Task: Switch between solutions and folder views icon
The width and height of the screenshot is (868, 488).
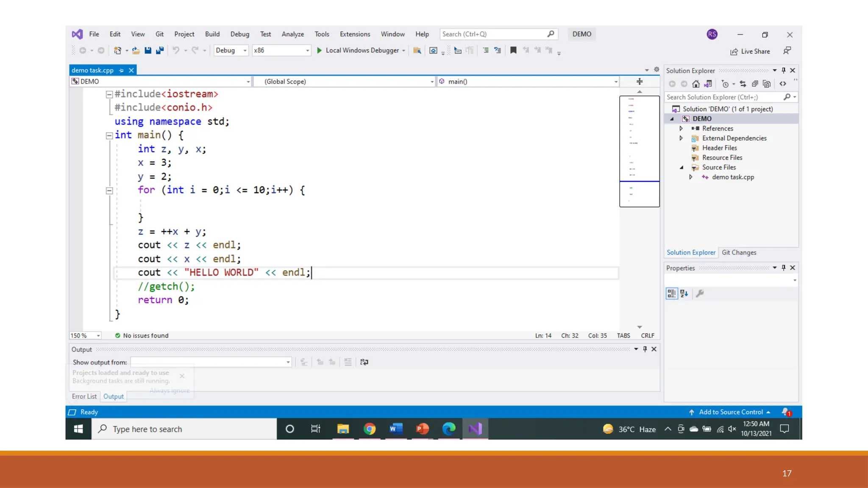Action: 708,84
